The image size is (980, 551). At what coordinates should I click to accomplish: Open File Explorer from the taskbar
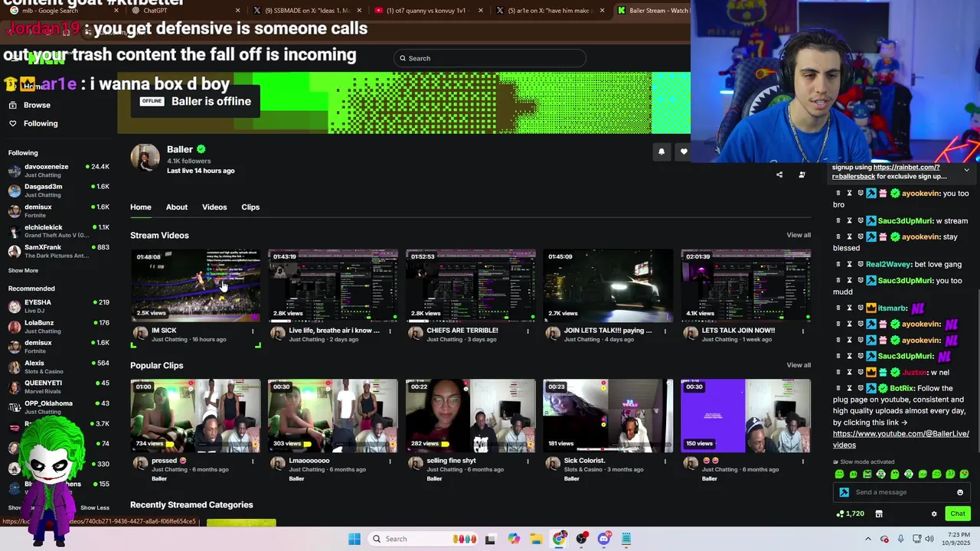point(536,539)
